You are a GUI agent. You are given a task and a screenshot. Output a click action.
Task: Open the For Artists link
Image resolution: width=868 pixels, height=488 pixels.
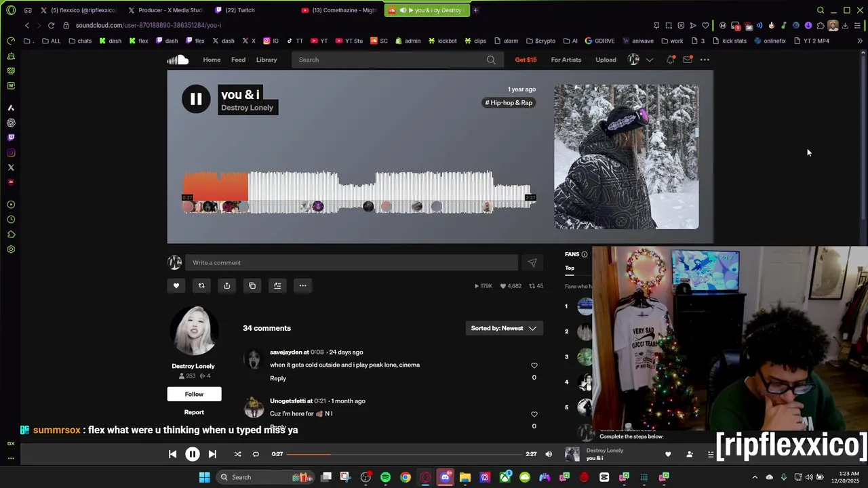tap(566, 60)
